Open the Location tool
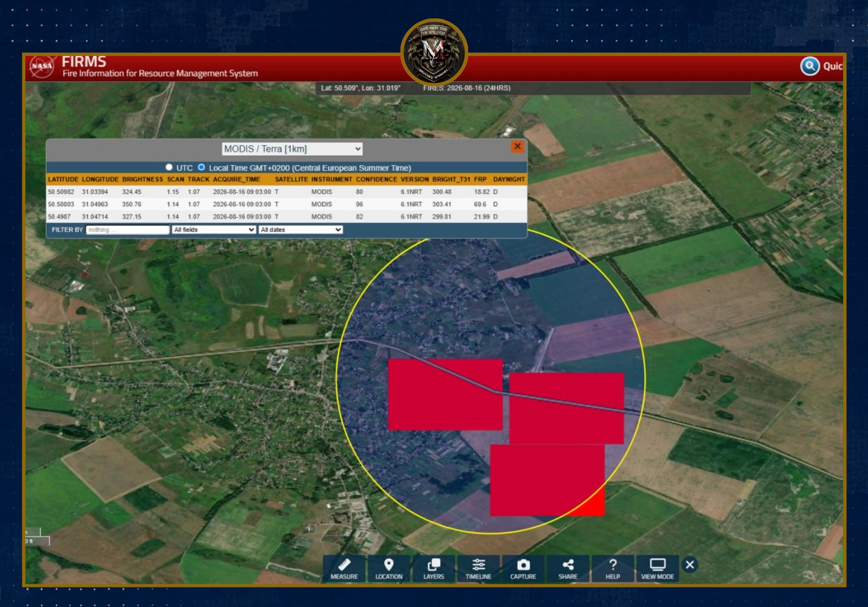The image size is (868, 607). 389,569
